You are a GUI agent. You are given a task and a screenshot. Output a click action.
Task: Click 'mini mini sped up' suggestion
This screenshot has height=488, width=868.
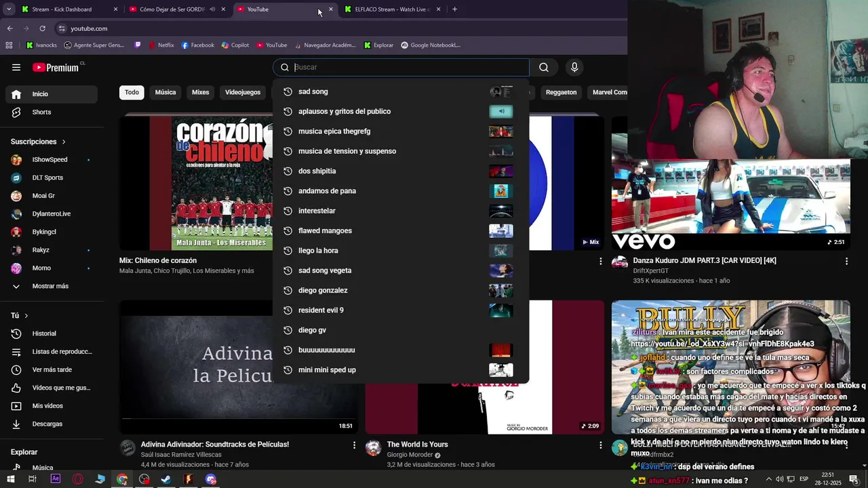pos(401,370)
